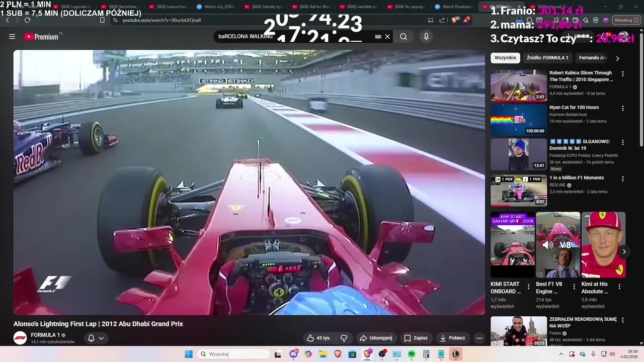644x362 pixels.
Task: Dislike the video with thumbs down
Action: [x=344, y=338]
